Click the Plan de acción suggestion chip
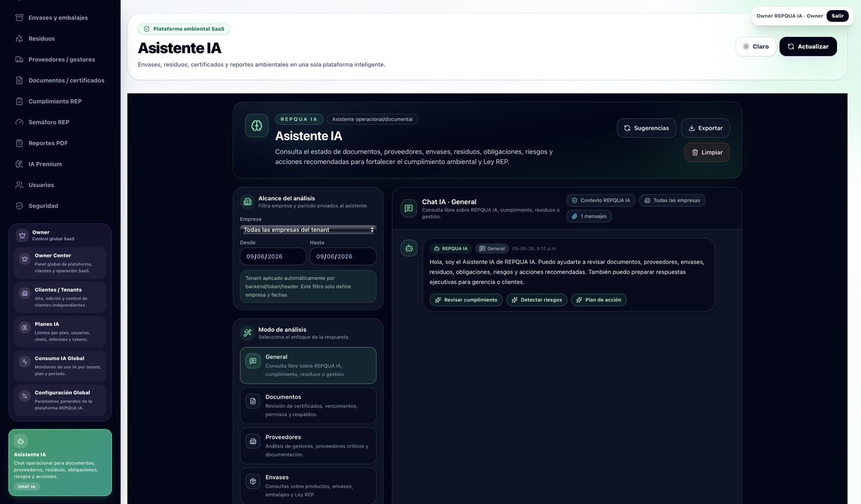 598,300
